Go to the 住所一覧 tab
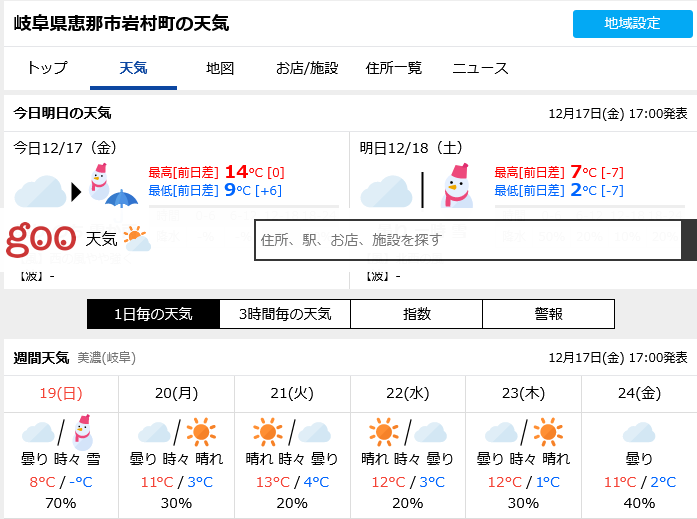Screen dimensions: 697x519 pos(394,68)
